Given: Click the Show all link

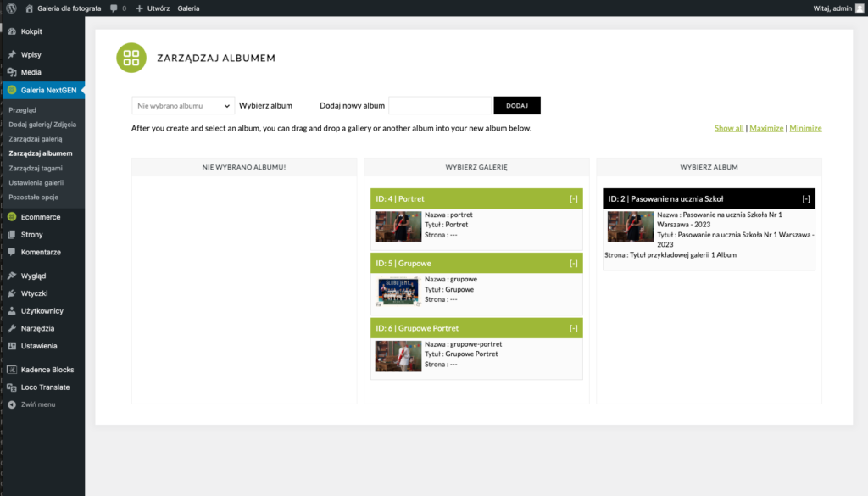Looking at the screenshot, I should (x=729, y=129).
